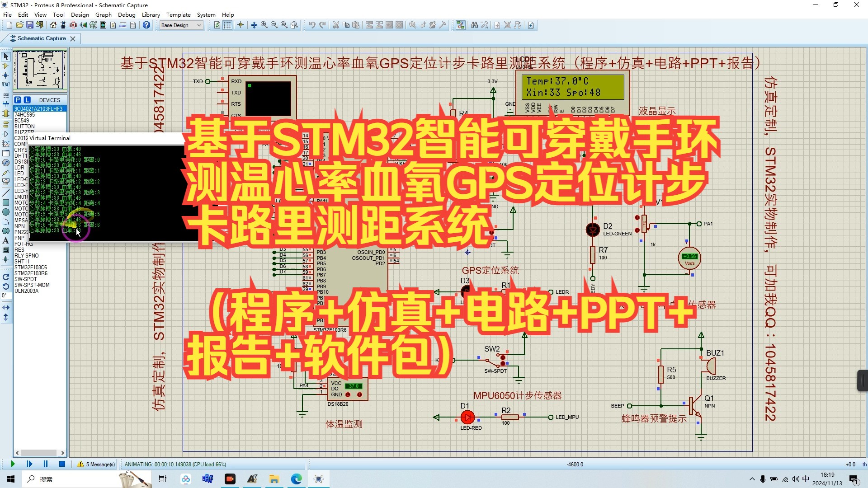Expand hidden icons in the system tray
Image resolution: width=868 pixels, height=488 pixels.
coord(752,479)
